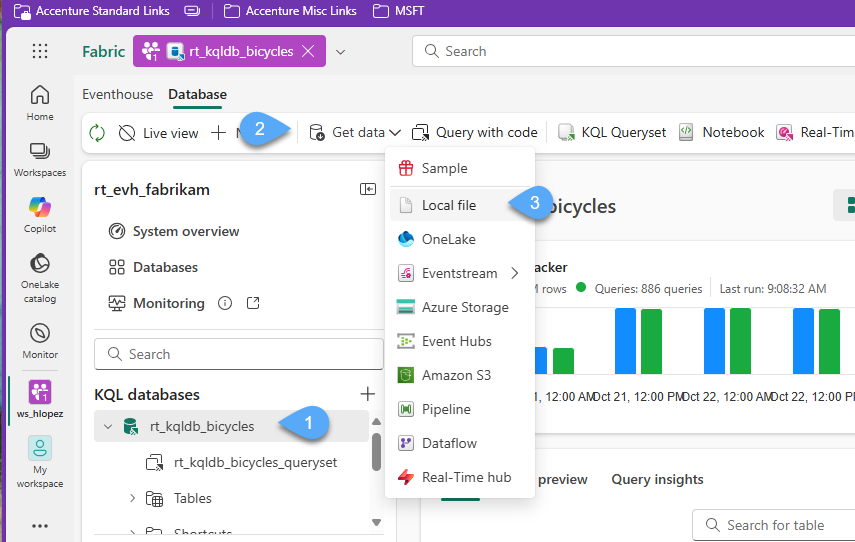Expand the Tables node
The height and width of the screenshot is (542, 855).
133,498
